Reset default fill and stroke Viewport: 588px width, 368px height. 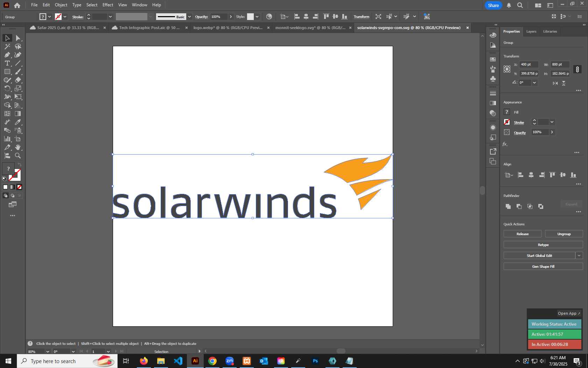(4, 179)
